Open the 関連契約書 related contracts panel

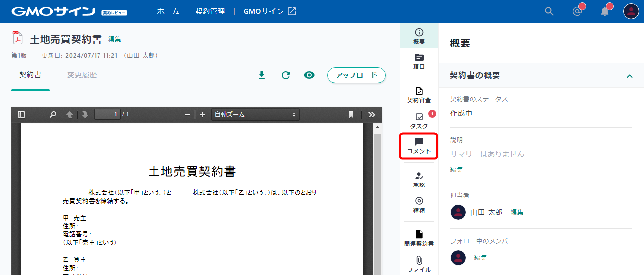(419, 238)
